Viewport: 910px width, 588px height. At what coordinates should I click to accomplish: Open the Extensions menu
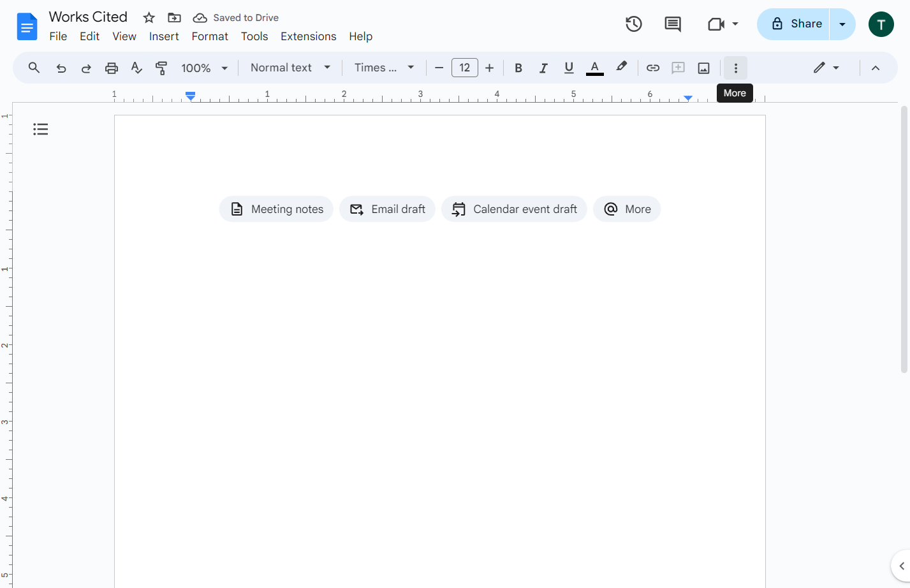[x=309, y=36]
